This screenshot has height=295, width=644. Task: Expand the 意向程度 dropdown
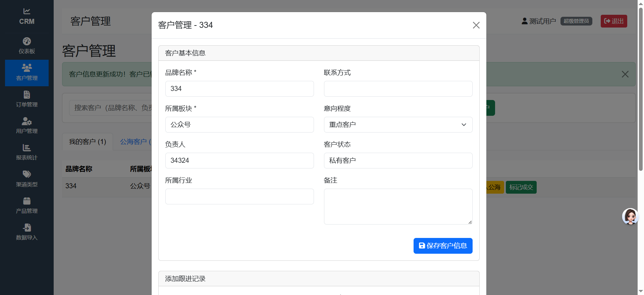pos(398,125)
